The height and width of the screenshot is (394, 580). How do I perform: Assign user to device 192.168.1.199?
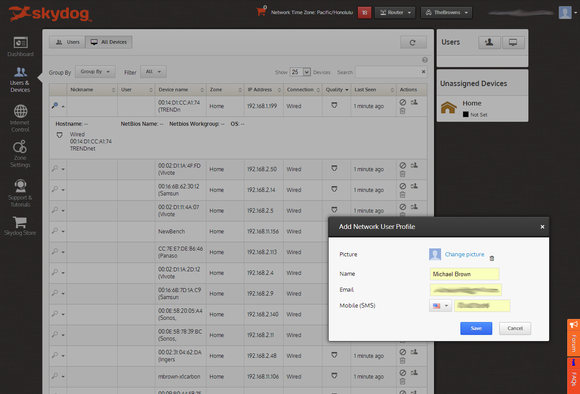pos(414,102)
